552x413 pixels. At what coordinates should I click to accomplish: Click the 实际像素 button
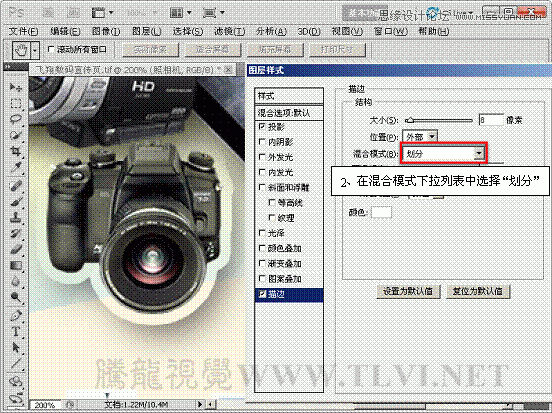tap(151, 50)
